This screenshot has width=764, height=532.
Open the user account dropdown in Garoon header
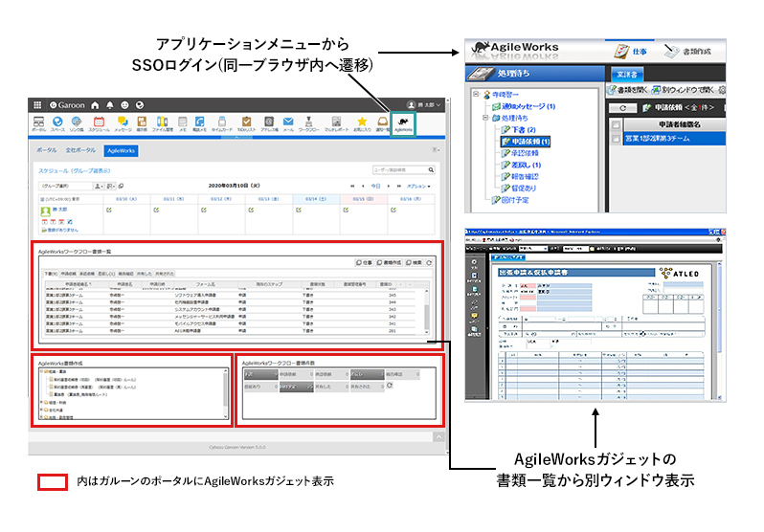424,105
